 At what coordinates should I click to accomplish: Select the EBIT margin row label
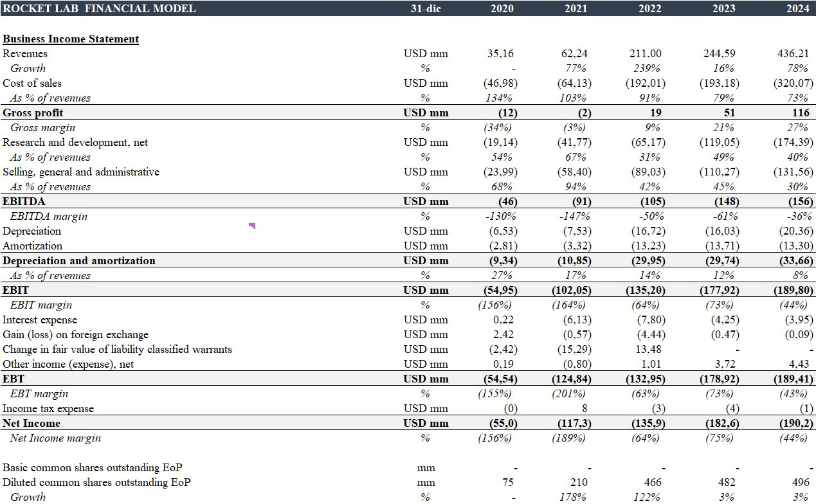pyautogui.click(x=41, y=305)
